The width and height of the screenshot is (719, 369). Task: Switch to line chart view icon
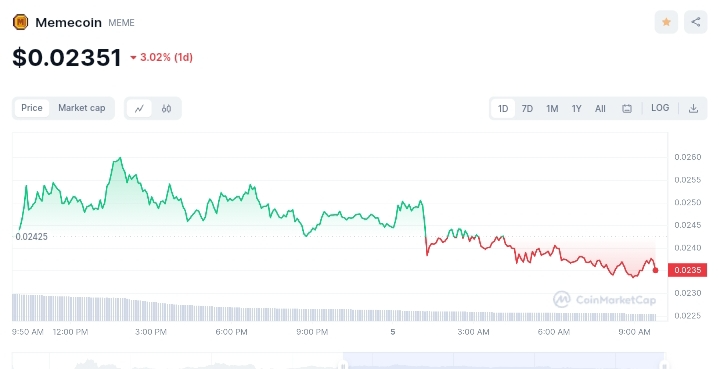coord(139,109)
